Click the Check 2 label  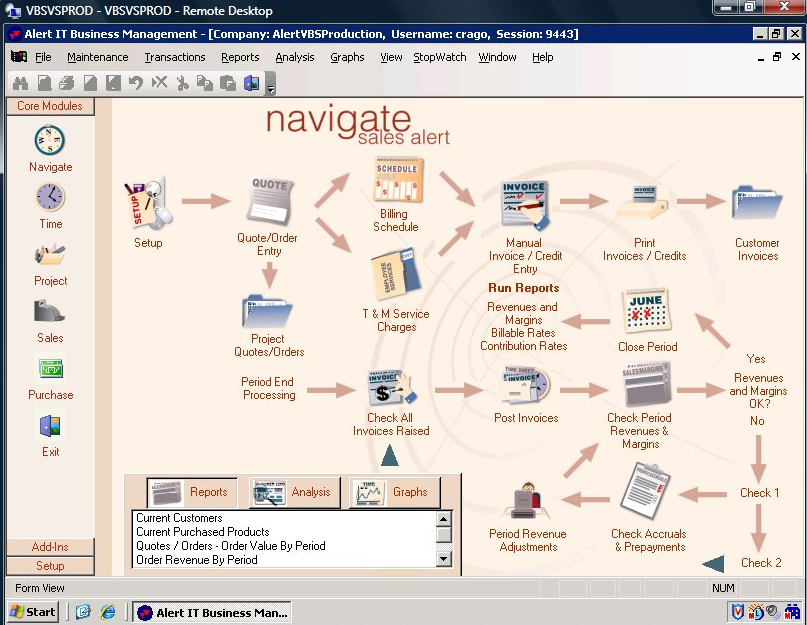pyautogui.click(x=761, y=563)
